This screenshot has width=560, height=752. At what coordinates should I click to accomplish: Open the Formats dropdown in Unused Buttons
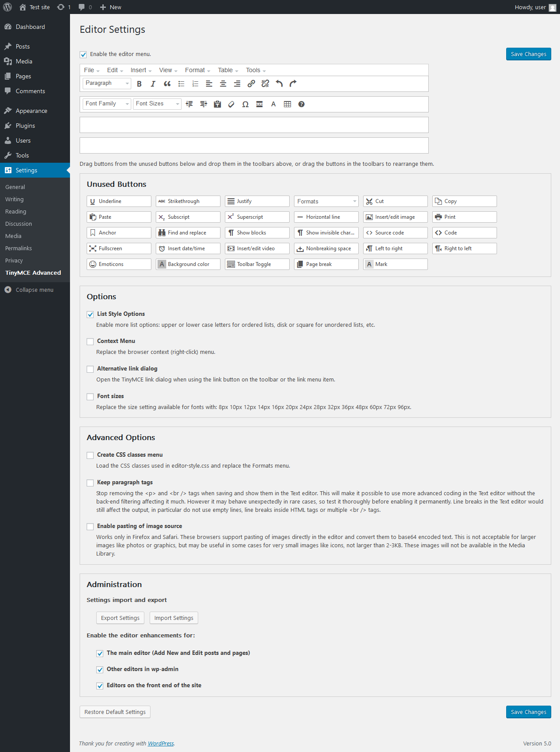click(x=326, y=201)
